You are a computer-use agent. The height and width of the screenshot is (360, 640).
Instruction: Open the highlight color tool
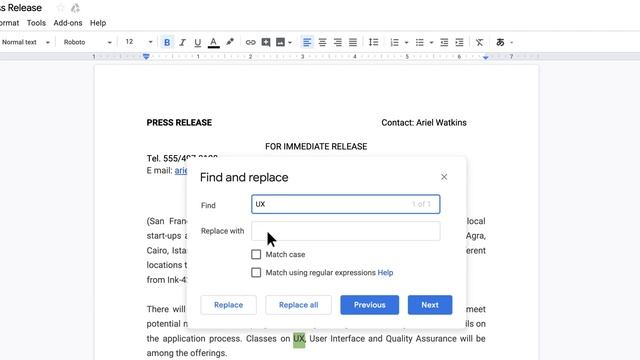click(230, 42)
